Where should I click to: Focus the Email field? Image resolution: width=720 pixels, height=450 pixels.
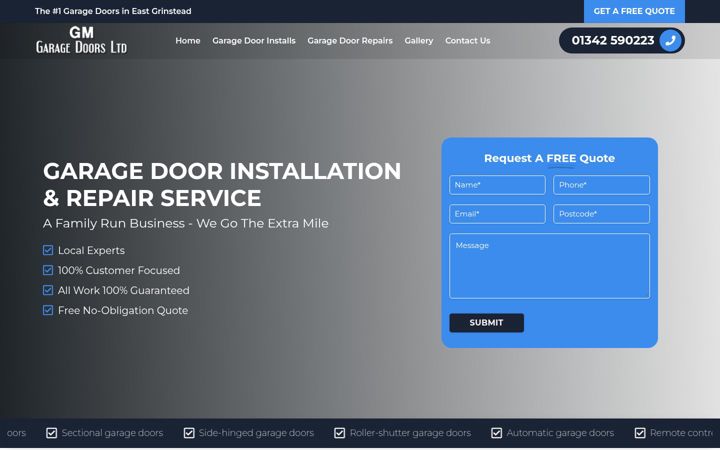click(x=497, y=214)
